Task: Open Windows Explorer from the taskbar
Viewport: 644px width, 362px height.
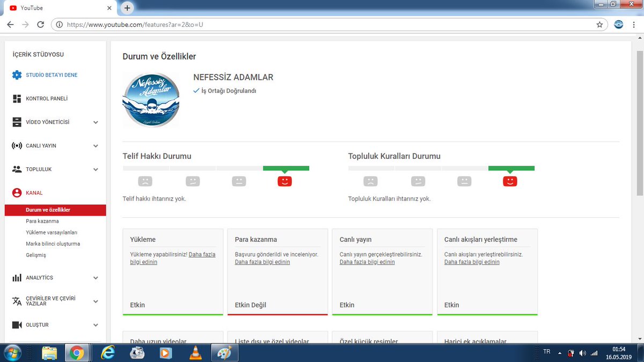Action: click(49, 353)
